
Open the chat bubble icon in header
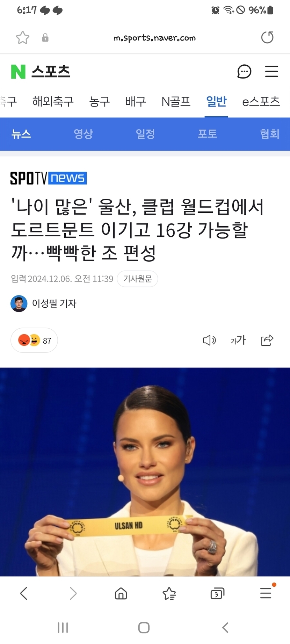pos(244,72)
